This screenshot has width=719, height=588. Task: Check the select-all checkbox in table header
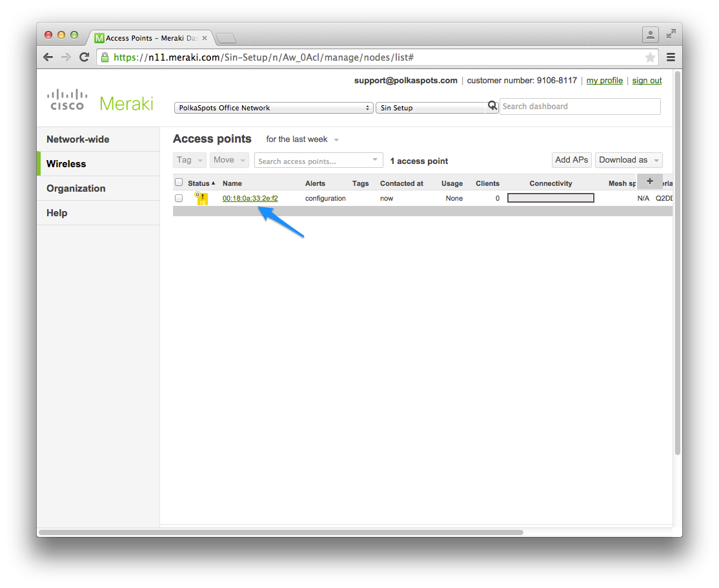pyautogui.click(x=179, y=183)
